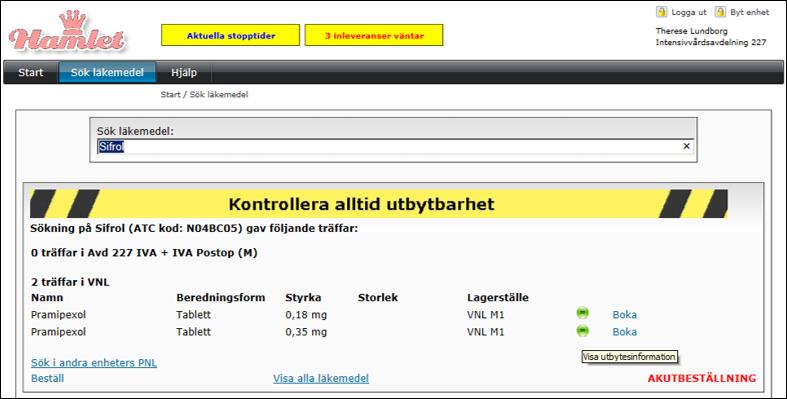Viewport: 787px width, 399px height.
Task: Click the 0 träffar i Avd 227 heading
Action: [144, 252]
